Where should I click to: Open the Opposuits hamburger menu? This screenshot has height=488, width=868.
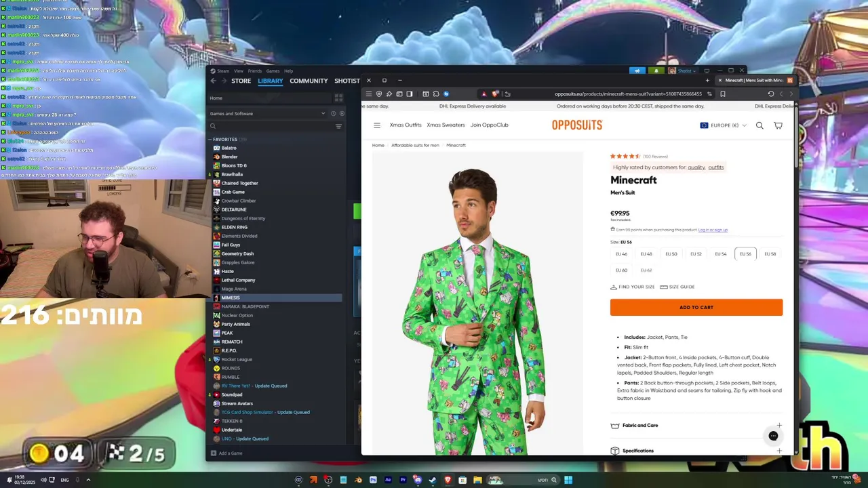(377, 125)
